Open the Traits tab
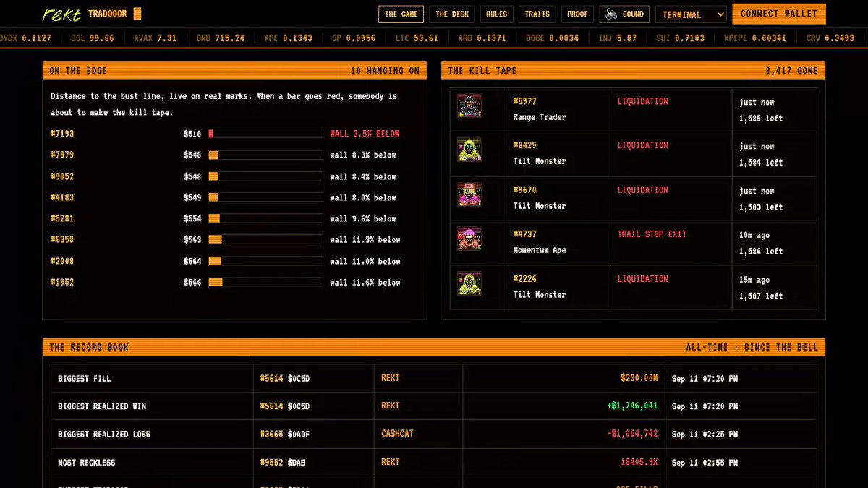868x488 pixels. 537,14
